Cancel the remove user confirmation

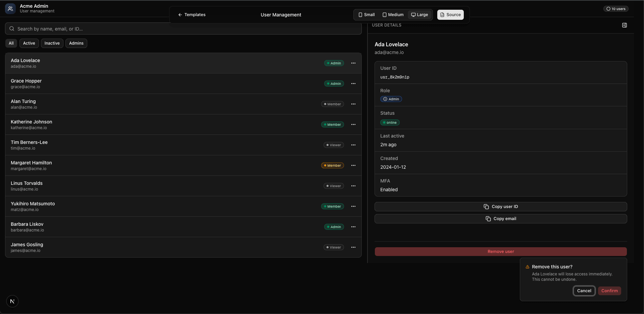coord(584,291)
